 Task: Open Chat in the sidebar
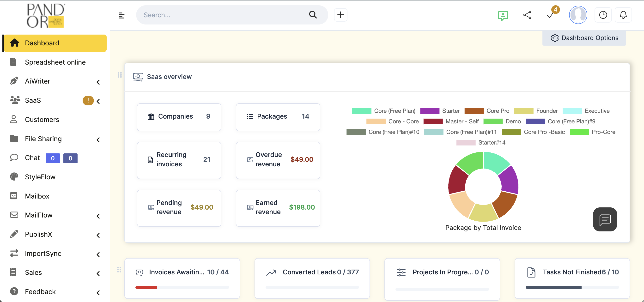coord(32,158)
